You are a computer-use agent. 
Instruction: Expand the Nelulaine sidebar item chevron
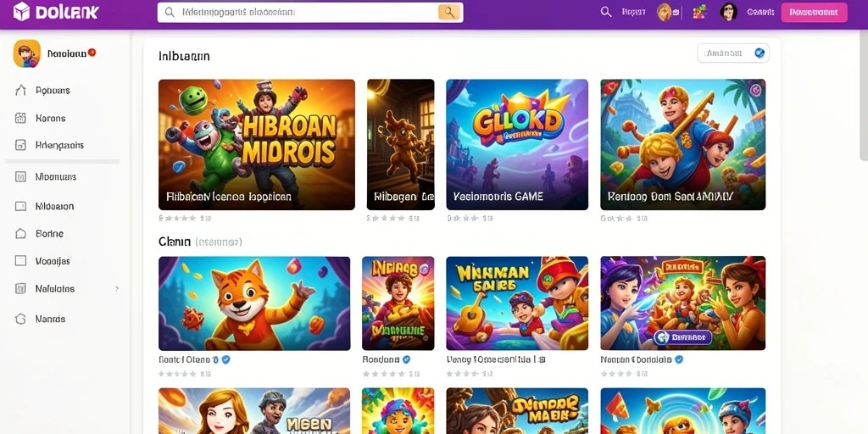pyautogui.click(x=117, y=288)
